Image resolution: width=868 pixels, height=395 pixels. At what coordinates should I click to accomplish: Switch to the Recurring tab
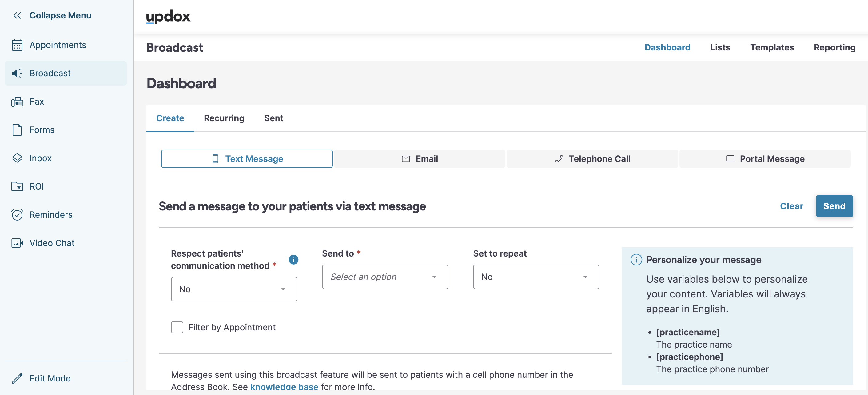click(x=224, y=118)
